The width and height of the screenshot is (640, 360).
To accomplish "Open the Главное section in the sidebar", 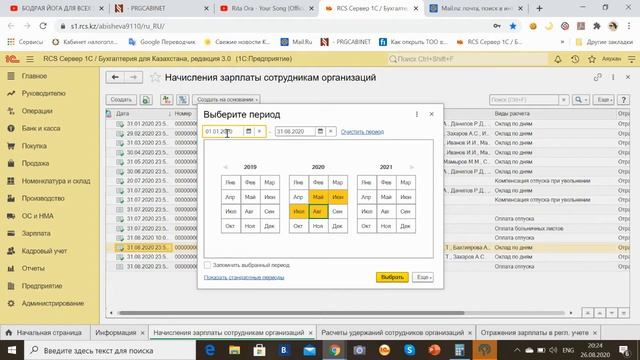I will pyautogui.click(x=34, y=76).
